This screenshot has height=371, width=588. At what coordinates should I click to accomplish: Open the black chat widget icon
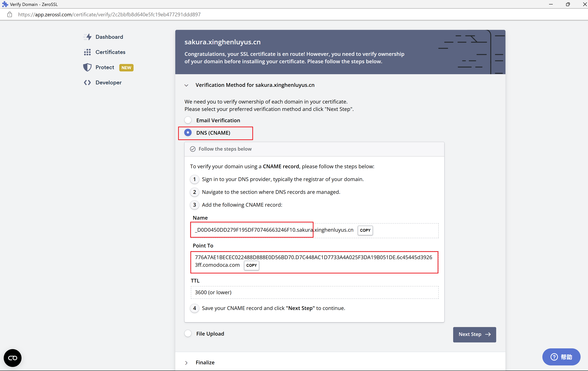(13, 358)
